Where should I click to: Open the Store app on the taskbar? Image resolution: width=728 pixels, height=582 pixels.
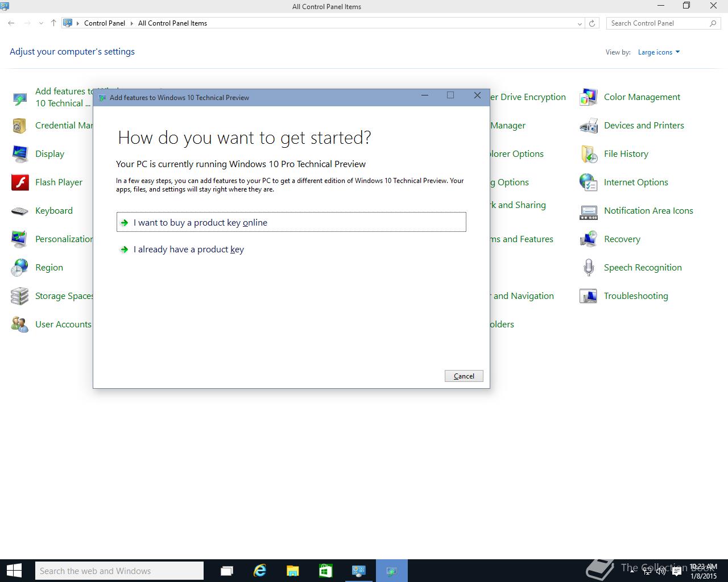coord(325,571)
